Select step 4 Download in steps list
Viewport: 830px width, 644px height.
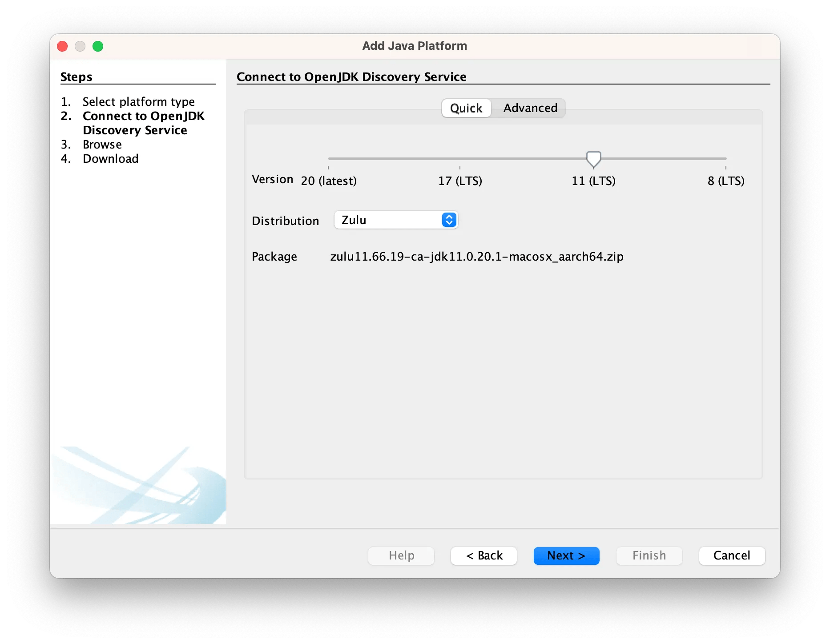coord(110,158)
